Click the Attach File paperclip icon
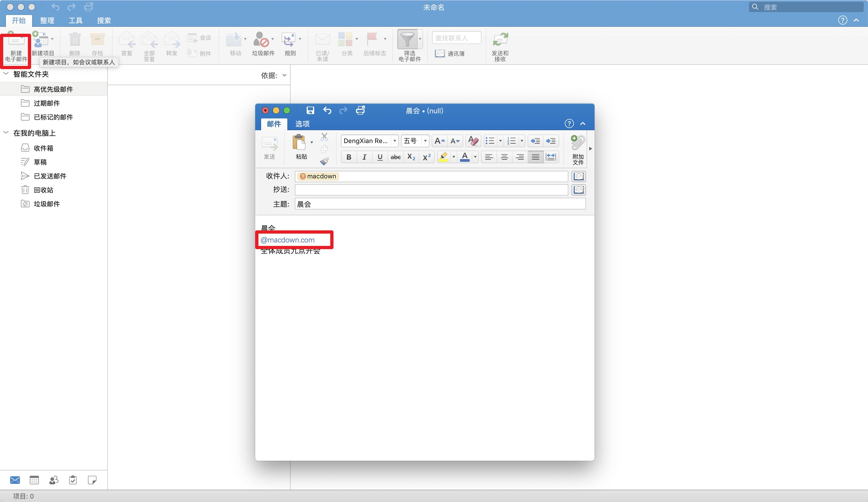Viewport: 868px width, 502px height. coord(578,143)
